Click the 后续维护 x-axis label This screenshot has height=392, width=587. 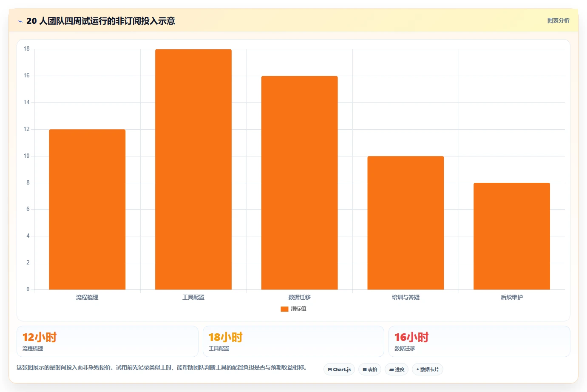[512, 298]
